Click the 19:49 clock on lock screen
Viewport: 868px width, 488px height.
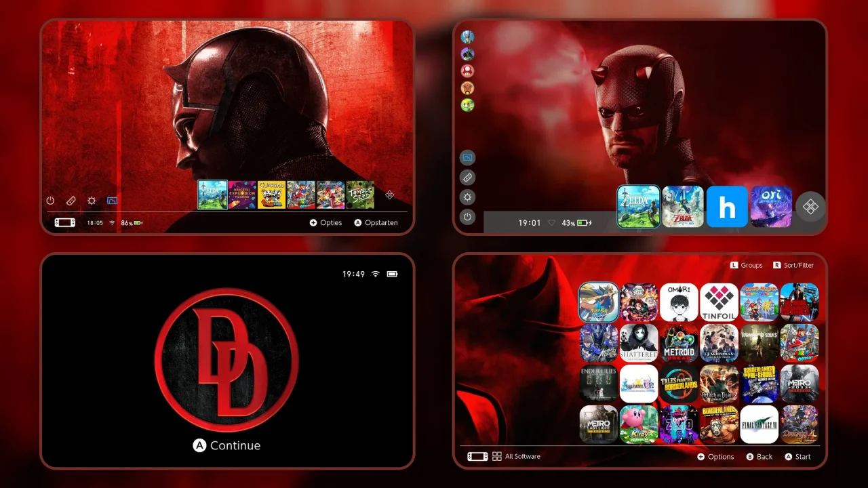pos(353,274)
